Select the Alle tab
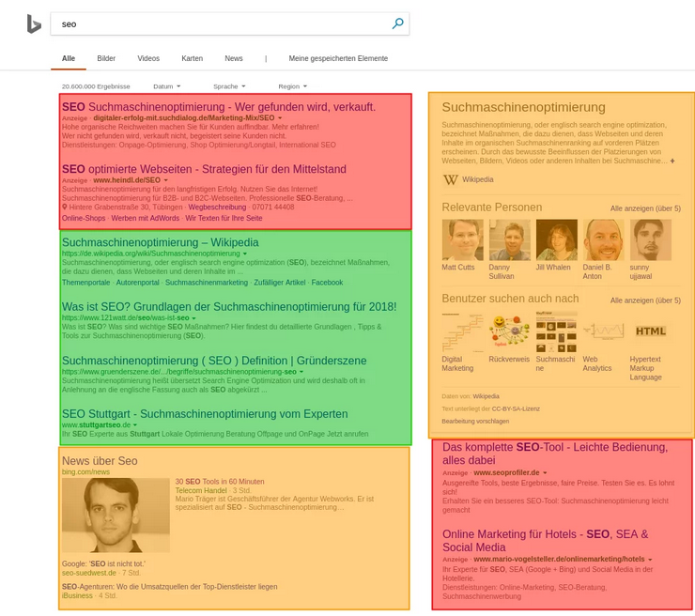The width and height of the screenshot is (695, 616). coord(69,58)
